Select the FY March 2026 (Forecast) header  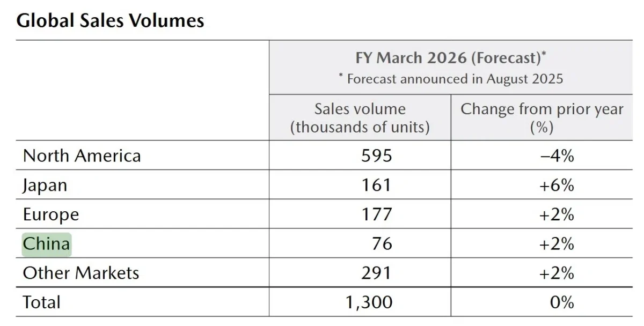[451, 57]
